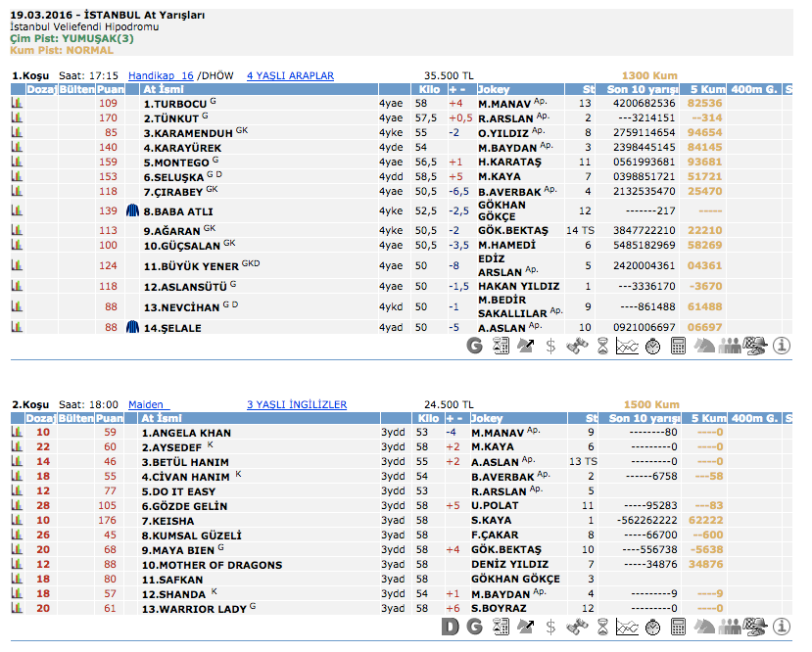Click the stopwatch icon below race 1

pyautogui.click(x=652, y=346)
